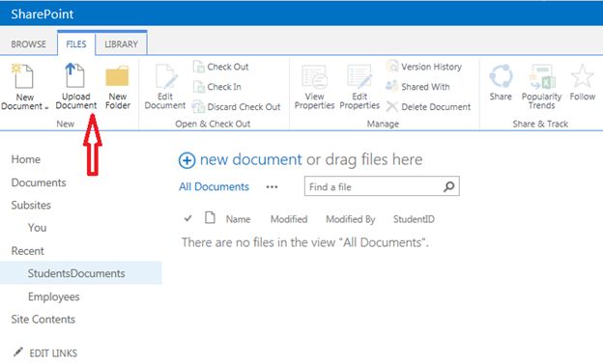
Task: Select the FILES ribbon tab
Action: [x=76, y=44]
